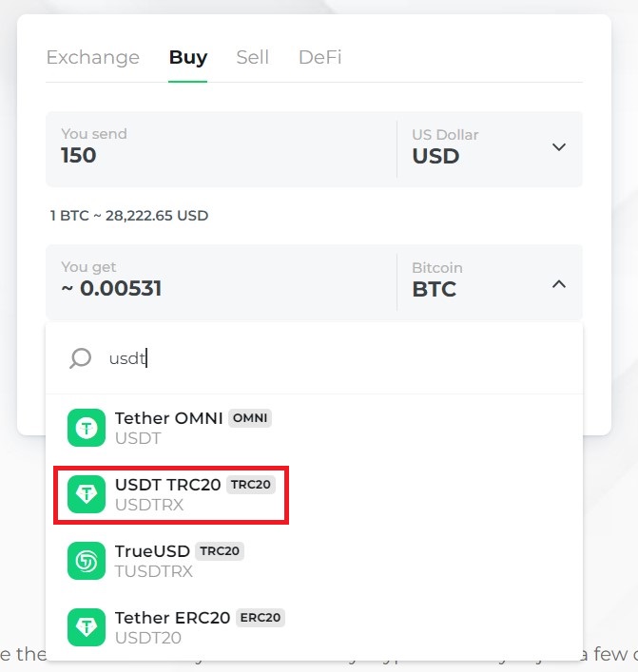
Task: Click the USDT TRC20 coin icon
Action: pyautogui.click(x=87, y=494)
